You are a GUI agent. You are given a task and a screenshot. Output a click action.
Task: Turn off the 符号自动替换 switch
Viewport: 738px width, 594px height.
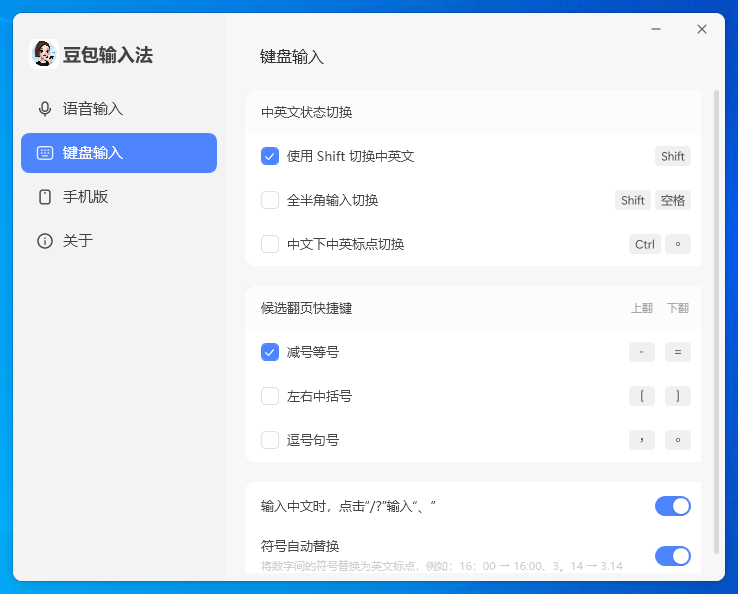[x=673, y=556]
